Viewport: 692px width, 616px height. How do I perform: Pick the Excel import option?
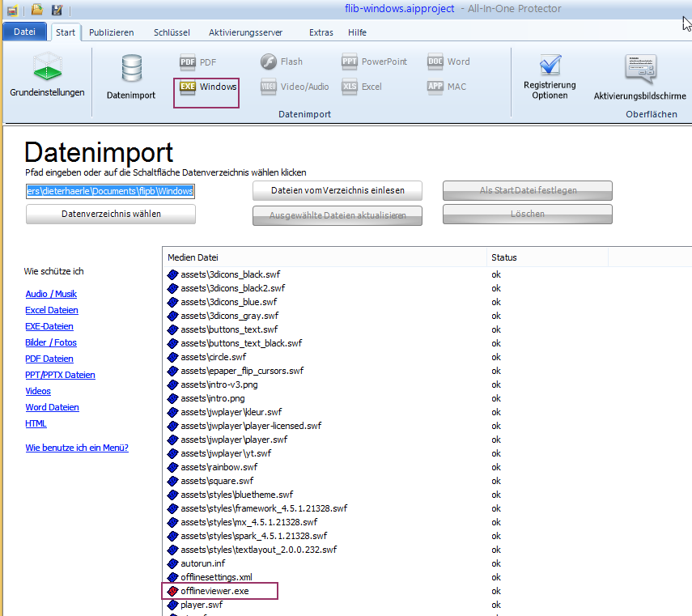click(362, 87)
